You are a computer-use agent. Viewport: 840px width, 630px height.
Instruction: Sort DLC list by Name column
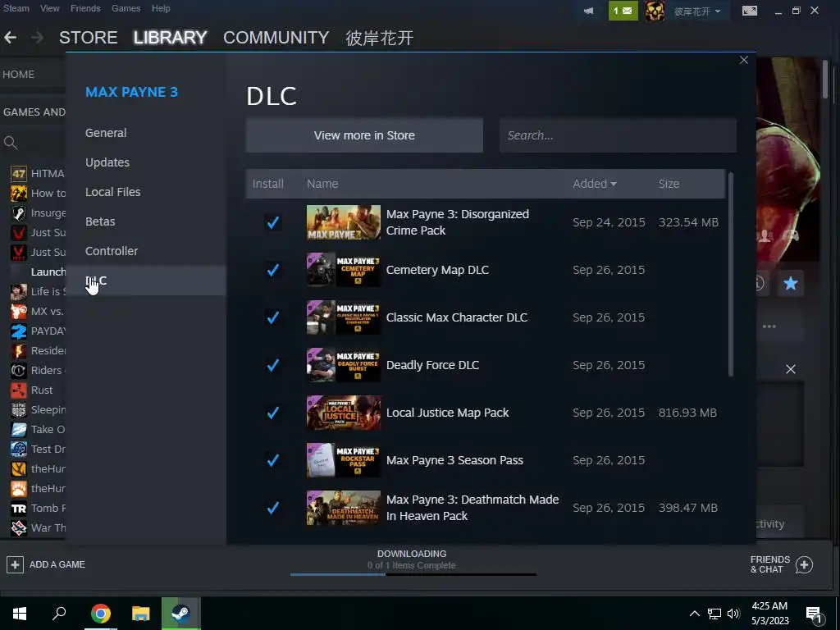[x=322, y=184]
